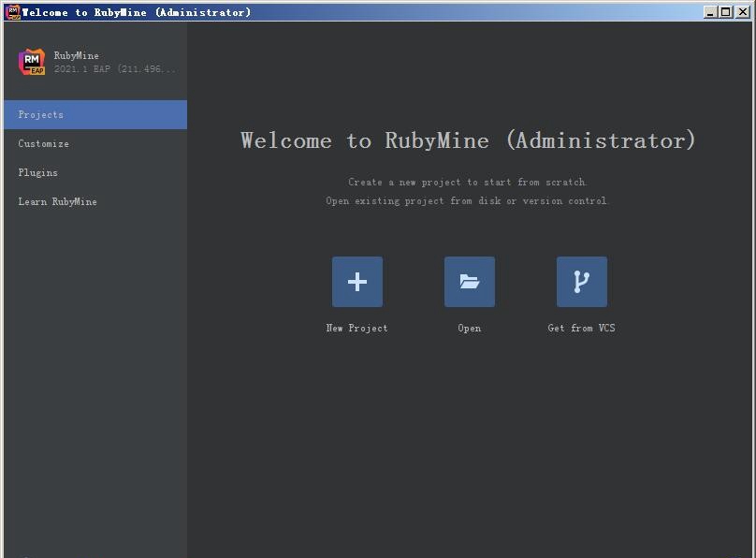Switch to the Customize tab
756x558 pixels.
(95, 144)
